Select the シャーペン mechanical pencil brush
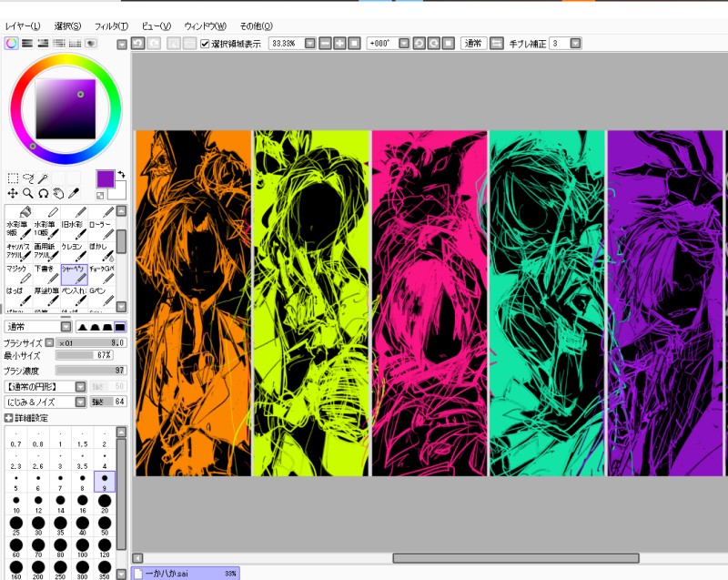The width and height of the screenshot is (728, 580). tap(74, 273)
